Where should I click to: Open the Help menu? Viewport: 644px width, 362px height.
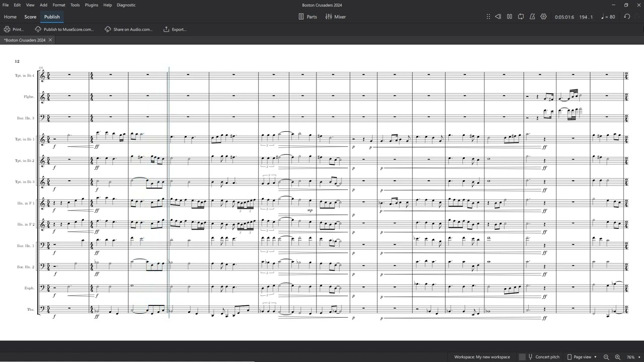107,5
